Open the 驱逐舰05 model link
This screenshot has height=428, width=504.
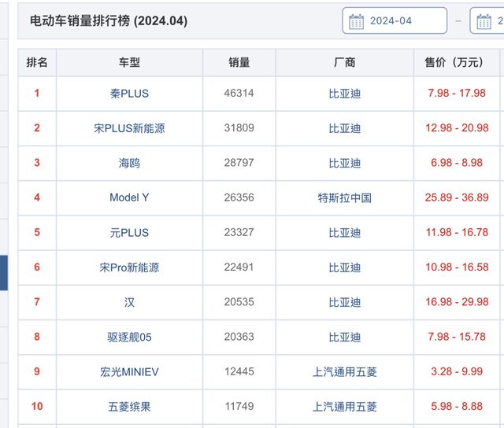point(129,337)
